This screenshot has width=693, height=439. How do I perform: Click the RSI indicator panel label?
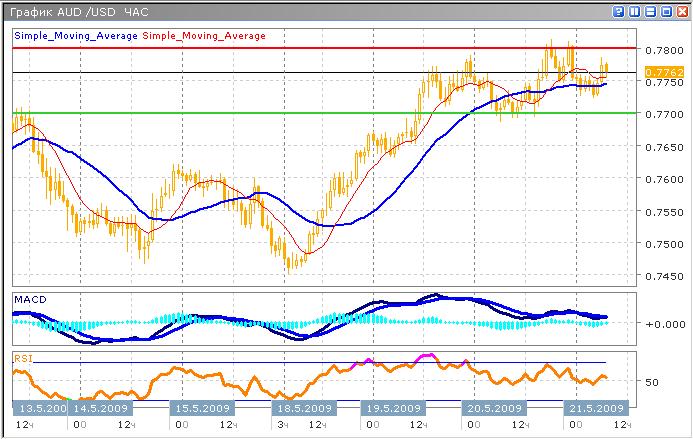tap(22, 357)
